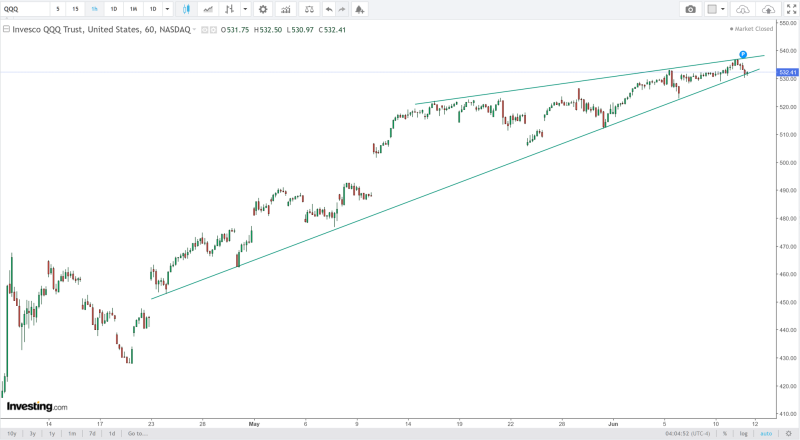800x440 pixels.
Task: Select the 15 minute interval
Action: click(75, 9)
